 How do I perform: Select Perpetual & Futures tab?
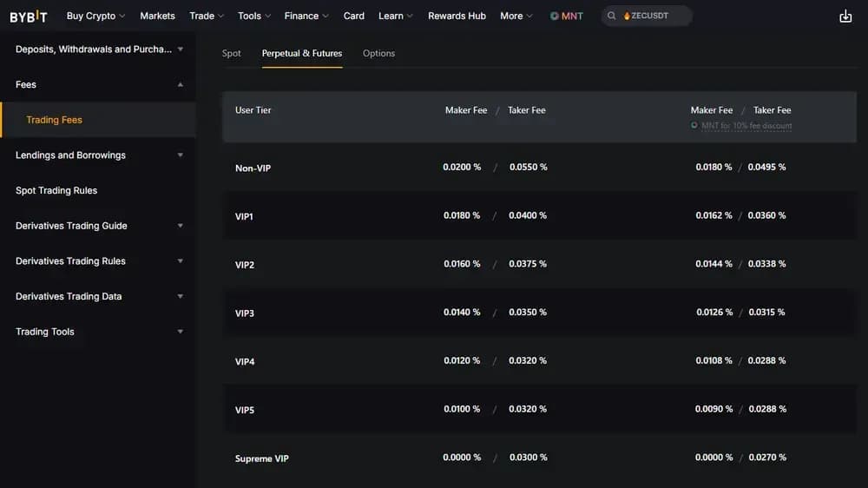point(302,53)
